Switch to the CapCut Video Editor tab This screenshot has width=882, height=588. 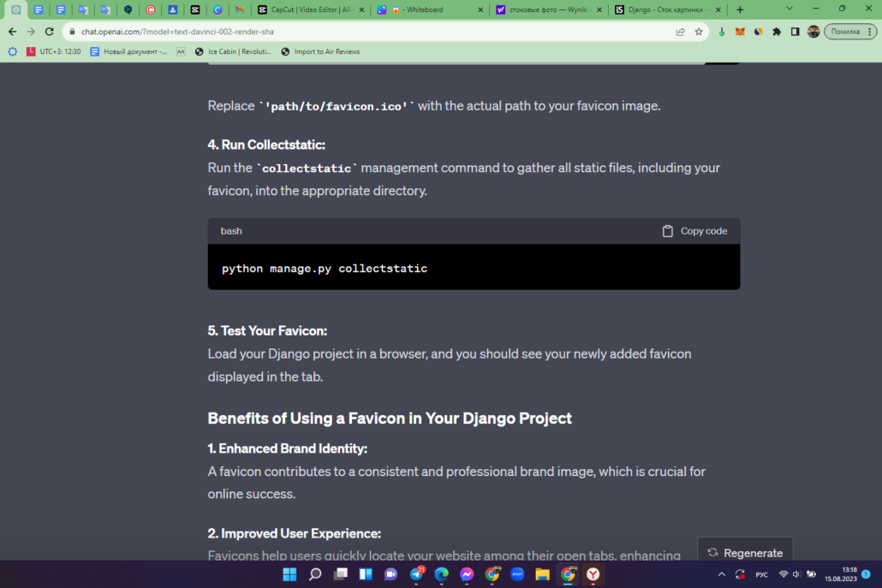[311, 9]
